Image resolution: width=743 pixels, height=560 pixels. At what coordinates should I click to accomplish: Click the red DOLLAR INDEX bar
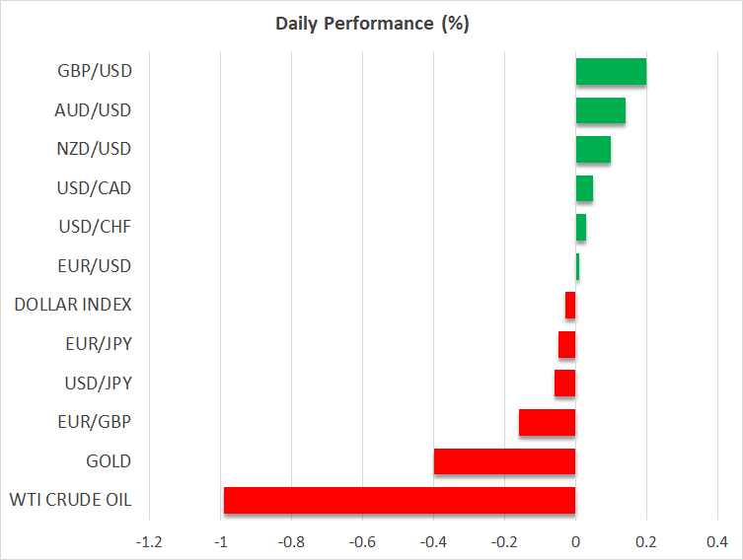[570, 306]
